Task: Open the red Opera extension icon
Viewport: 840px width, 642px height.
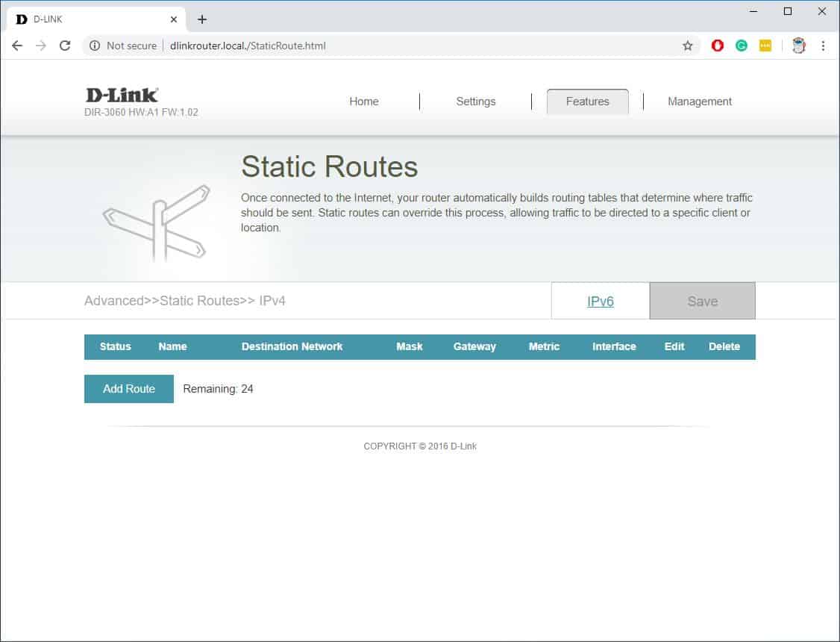Action: click(718, 46)
